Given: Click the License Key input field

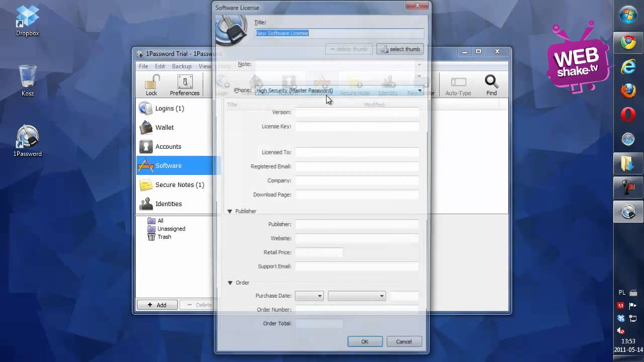Looking at the screenshot, I should coord(357,126).
